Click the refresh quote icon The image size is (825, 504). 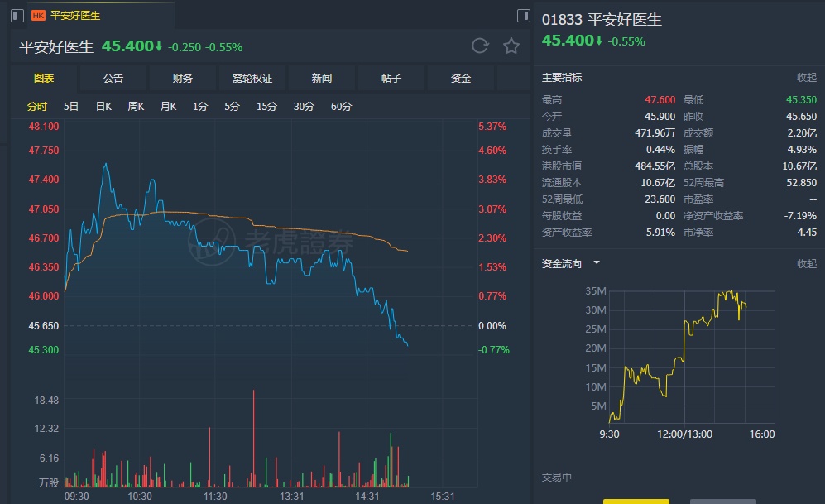tap(480, 46)
